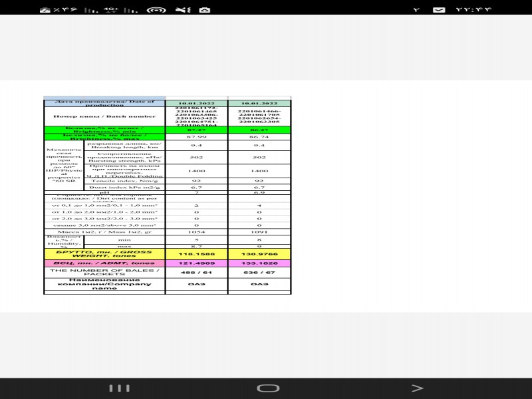
Task: Click the Company name label cell
Action: [104, 284]
